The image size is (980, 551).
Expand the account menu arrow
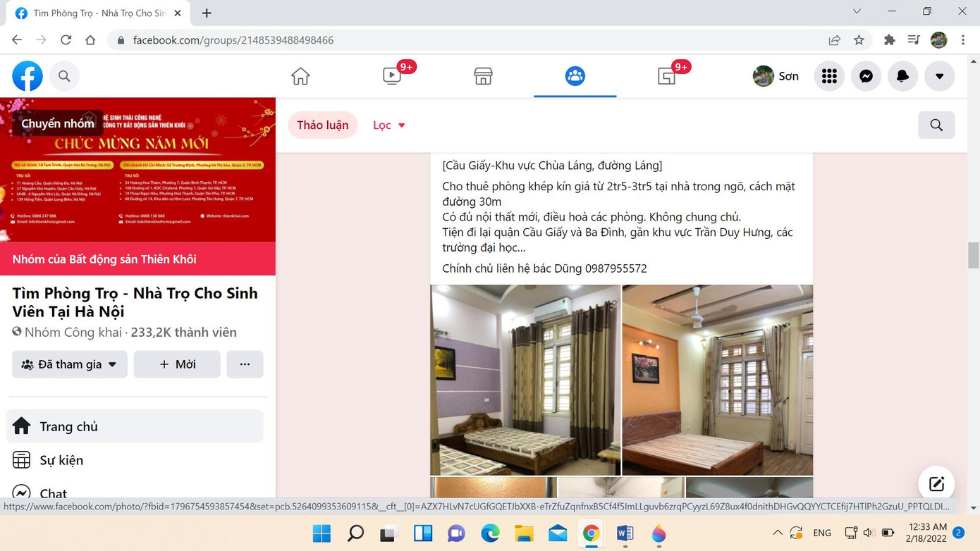939,76
